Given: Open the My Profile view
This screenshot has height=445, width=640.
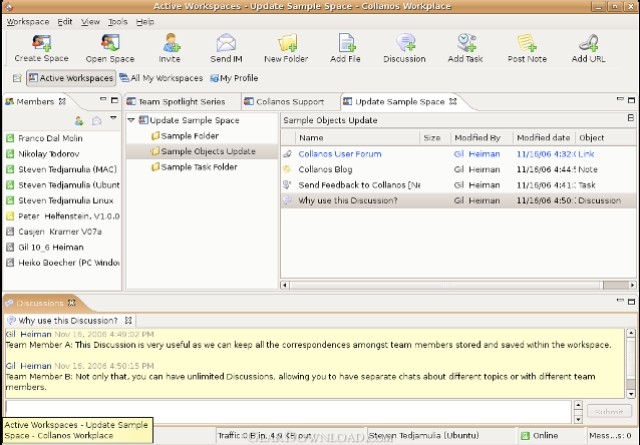Looking at the screenshot, I should point(234,78).
